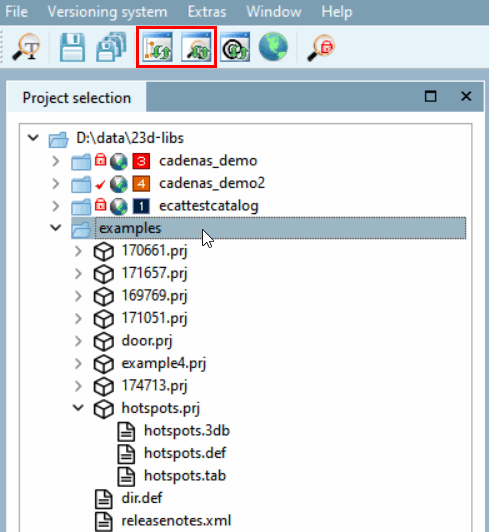Viewport: 489px width, 532px height.
Task: Select releasenotes.xml file
Action: [176, 521]
